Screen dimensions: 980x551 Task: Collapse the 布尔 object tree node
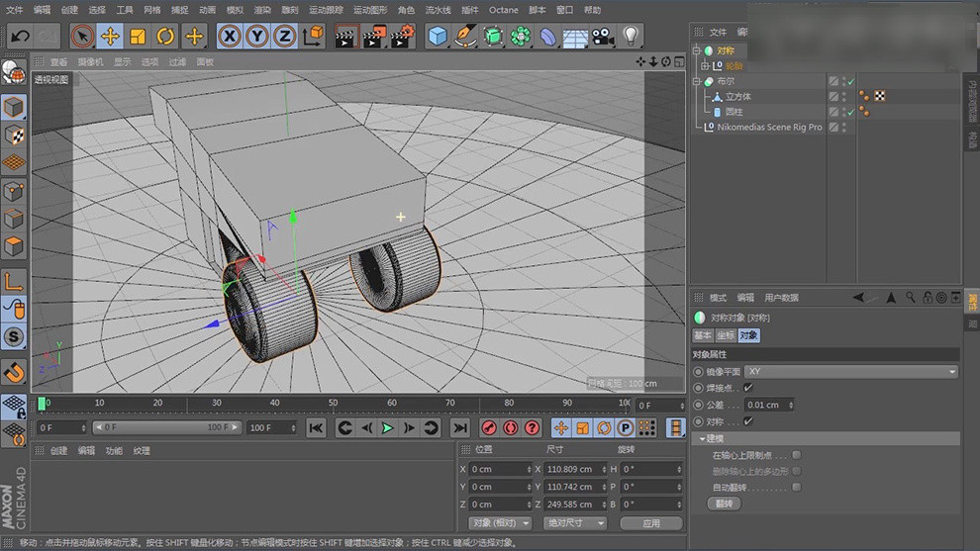coord(697,81)
